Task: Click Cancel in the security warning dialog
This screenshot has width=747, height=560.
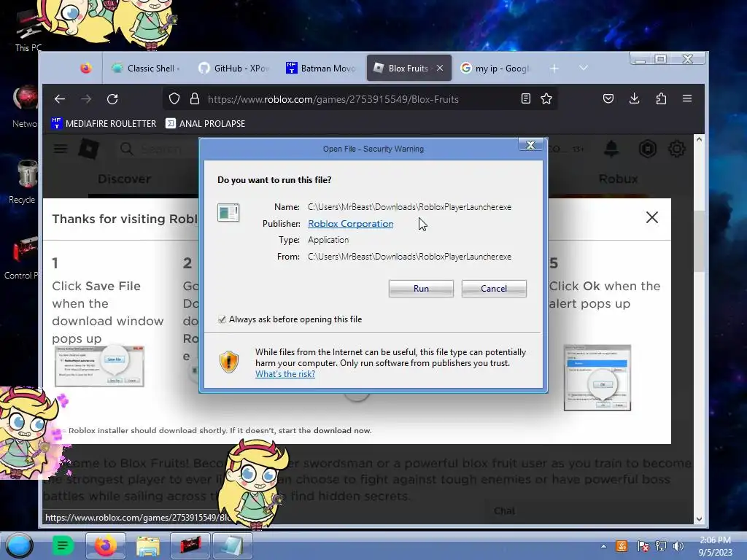Action: (494, 289)
